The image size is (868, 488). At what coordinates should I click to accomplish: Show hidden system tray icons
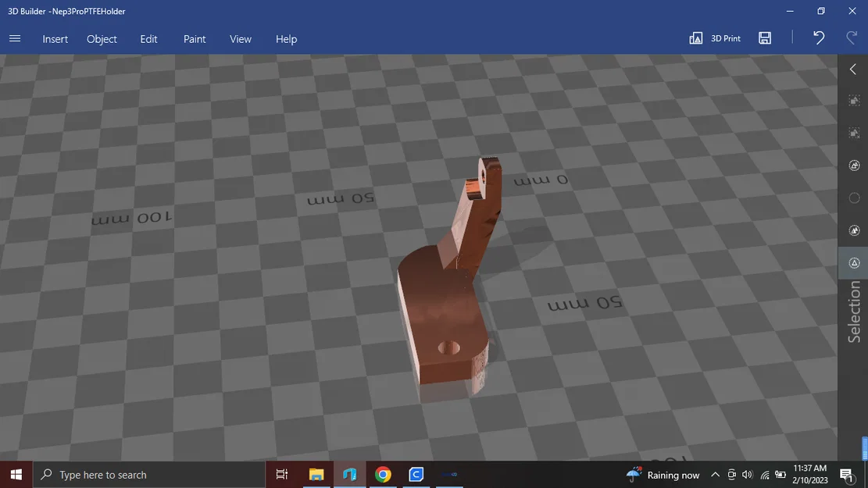tap(715, 475)
